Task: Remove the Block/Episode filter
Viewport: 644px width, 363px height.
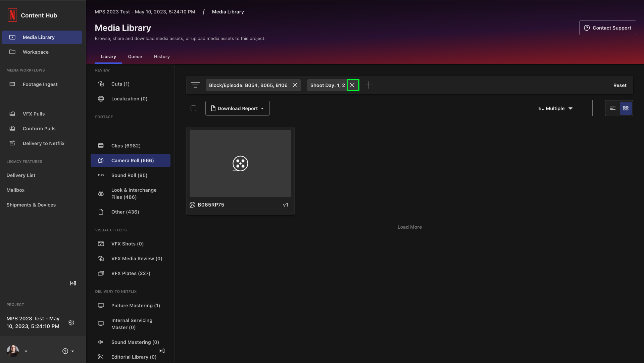Action: (x=295, y=85)
